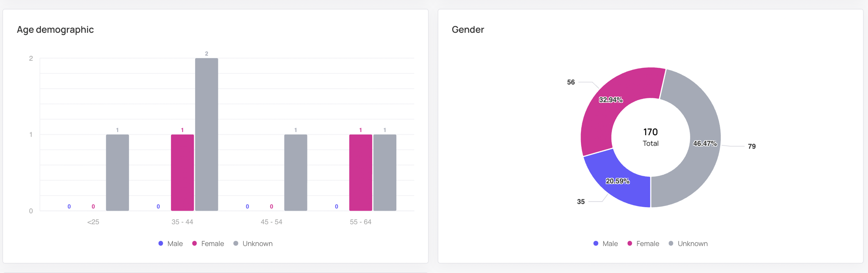Toggle Male series in Age demographic legend
Viewport: 868px width, 273px height.
(x=171, y=244)
